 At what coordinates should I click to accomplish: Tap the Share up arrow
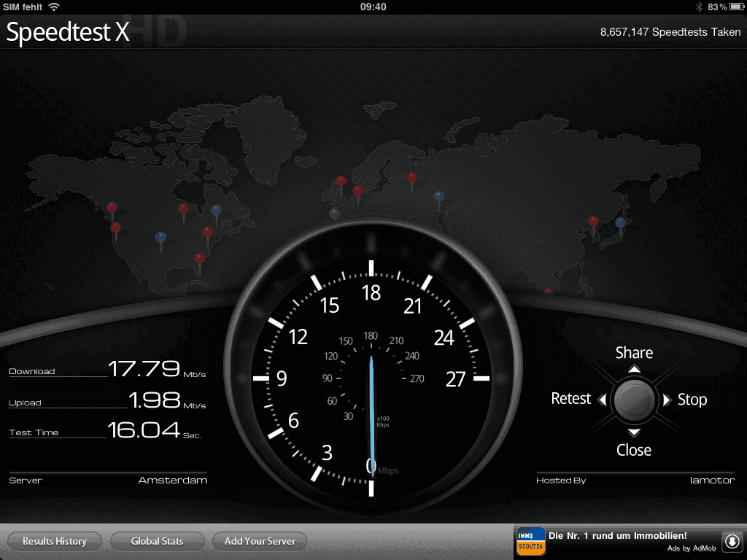pos(634,368)
